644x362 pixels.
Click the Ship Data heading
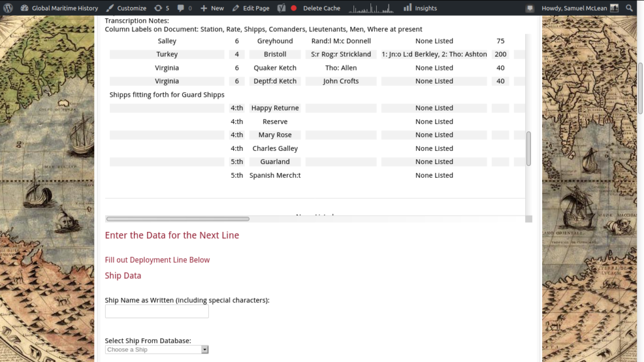(123, 275)
